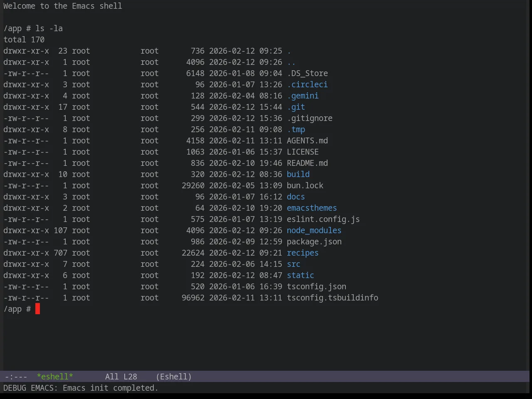Click the AGENTS.md file name
The width and height of the screenshot is (532, 399).
(x=307, y=140)
